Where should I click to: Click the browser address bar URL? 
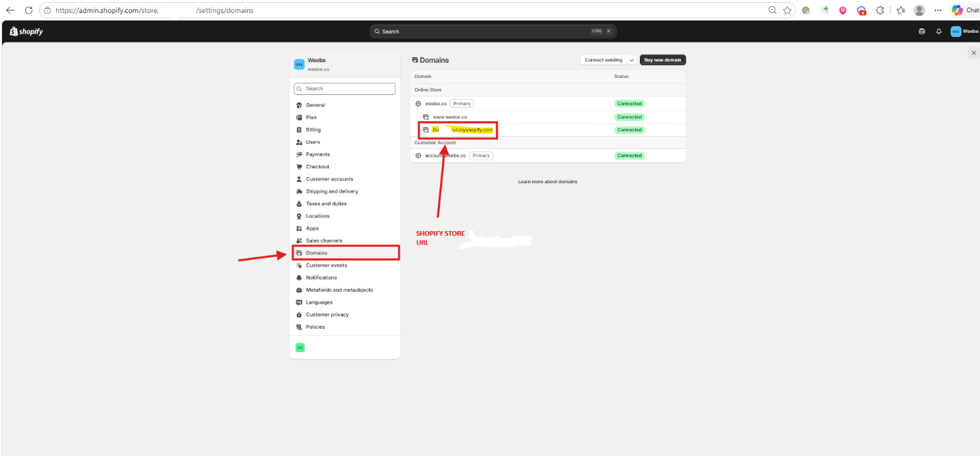point(154,10)
